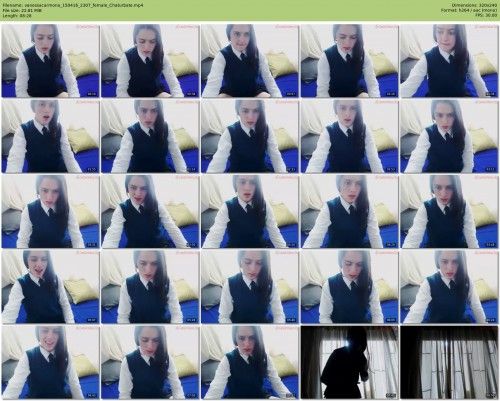The height and width of the screenshot is (401, 500).
Task: Select the first frame of the bottom row
Action: 50,362
